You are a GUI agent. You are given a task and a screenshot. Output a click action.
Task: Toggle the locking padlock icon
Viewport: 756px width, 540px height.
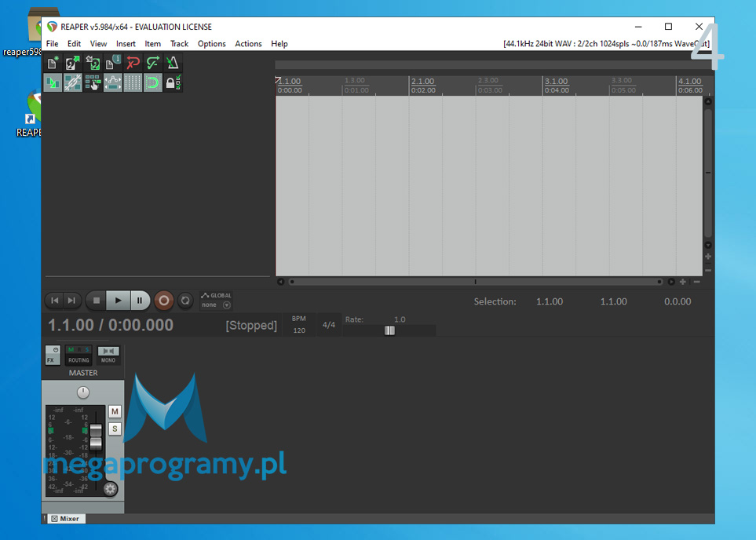pos(173,82)
